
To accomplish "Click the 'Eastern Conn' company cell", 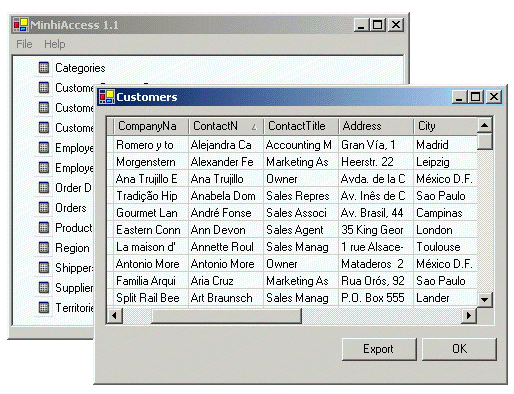I will (x=151, y=230).
